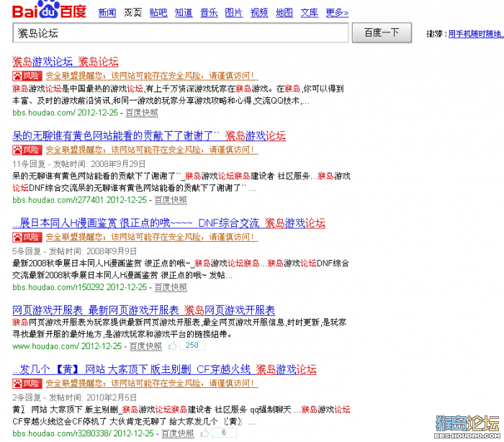Viewport: 504px width, 442px height.
Task: Open result 展日本同人H漫画鉴赏 DNF综合交流
Action: point(169,222)
